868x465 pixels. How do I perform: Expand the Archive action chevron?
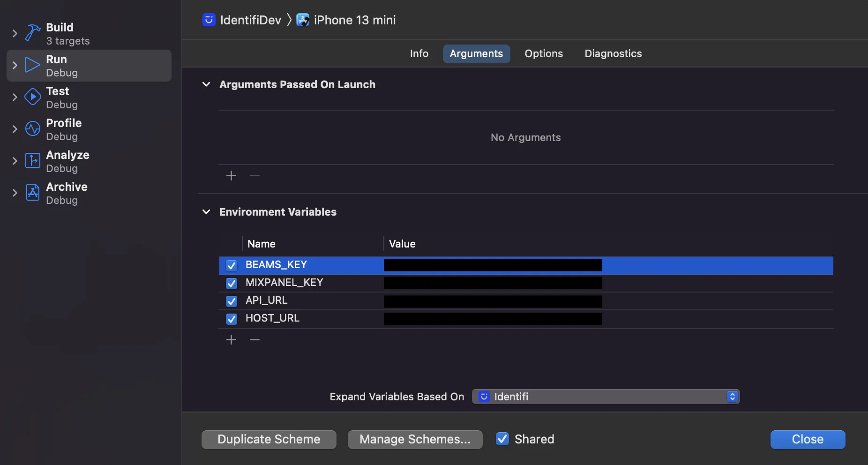point(15,193)
